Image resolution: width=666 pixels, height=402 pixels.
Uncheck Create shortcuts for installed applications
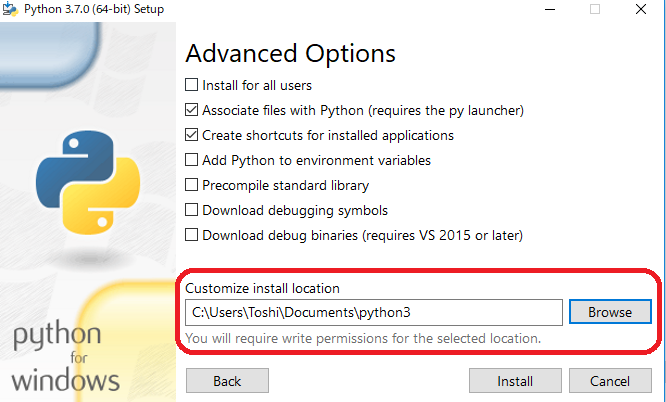point(192,135)
